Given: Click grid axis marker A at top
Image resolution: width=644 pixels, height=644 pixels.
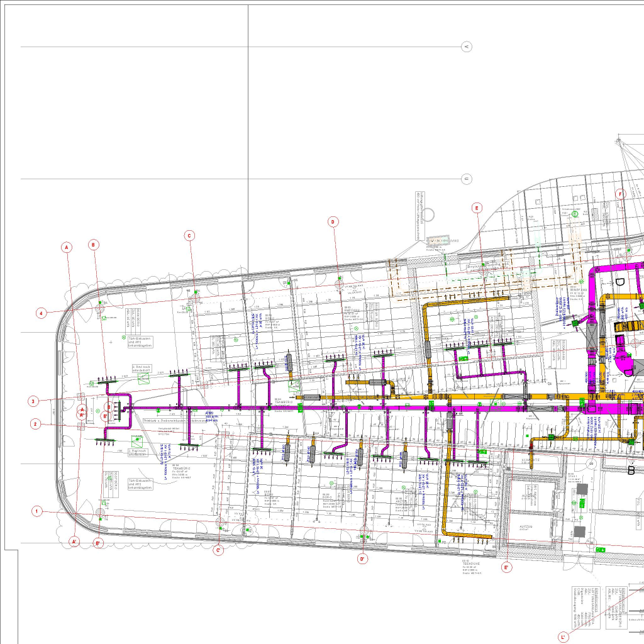Looking at the screenshot, I should pos(67,248).
